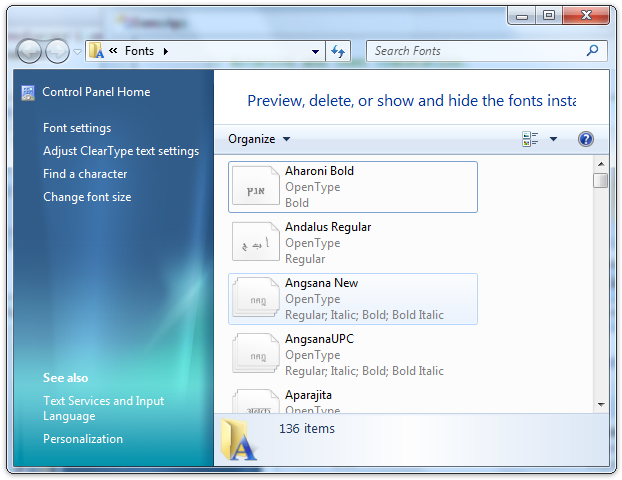Click the search magnifier icon
Image resolution: width=622 pixels, height=480 pixels.
[593, 51]
